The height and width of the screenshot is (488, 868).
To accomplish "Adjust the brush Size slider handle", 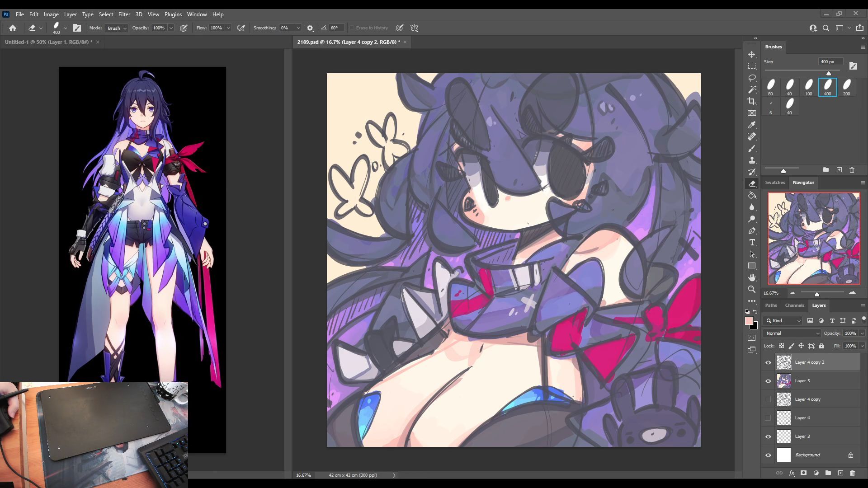I will pyautogui.click(x=829, y=73).
